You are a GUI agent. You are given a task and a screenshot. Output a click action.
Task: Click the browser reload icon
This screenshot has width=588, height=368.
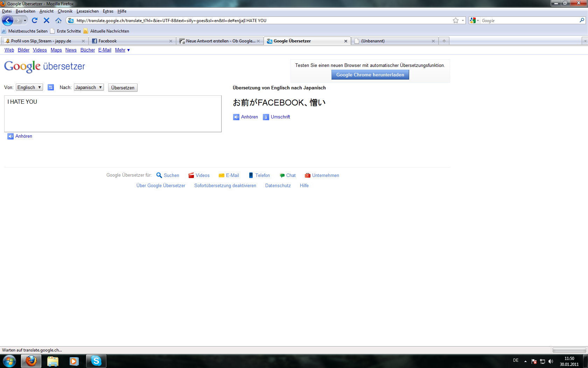pos(34,20)
